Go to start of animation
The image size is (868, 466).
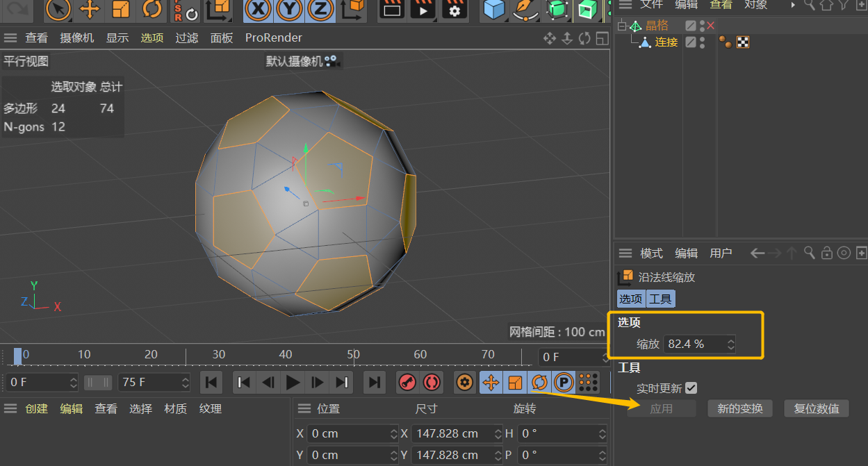(211, 382)
